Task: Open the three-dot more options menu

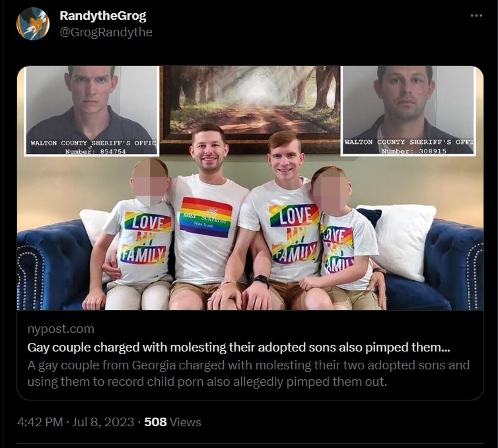Action: [476, 16]
